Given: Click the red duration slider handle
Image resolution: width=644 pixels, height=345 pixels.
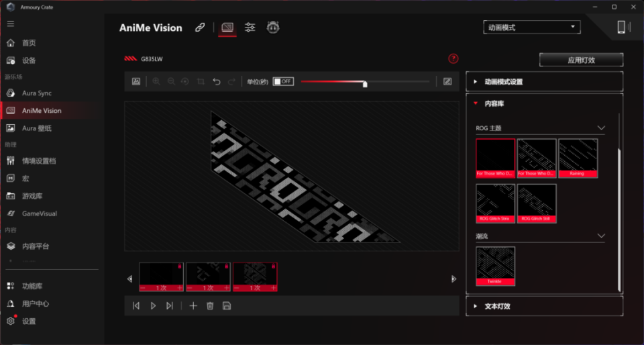Looking at the screenshot, I should [365, 84].
